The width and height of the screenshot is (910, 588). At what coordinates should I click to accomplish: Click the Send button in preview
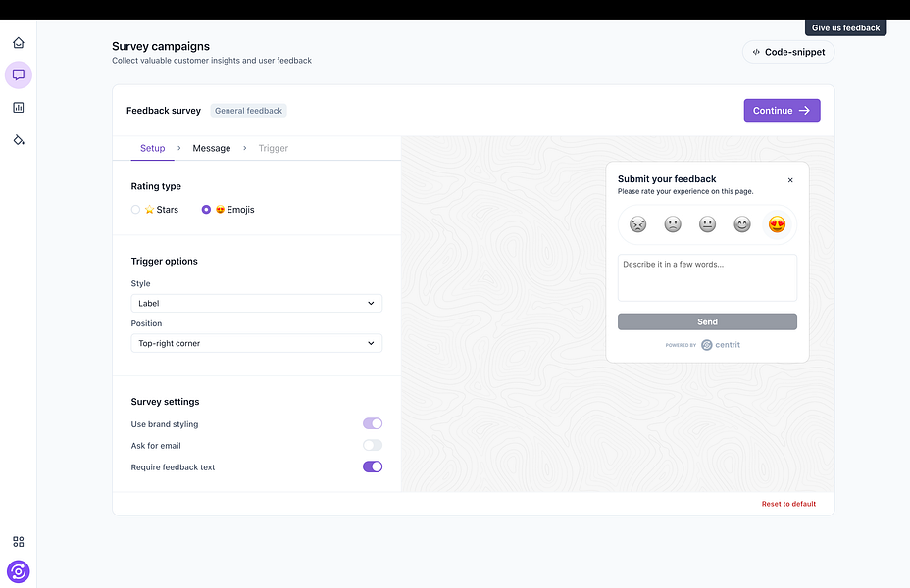[707, 321]
